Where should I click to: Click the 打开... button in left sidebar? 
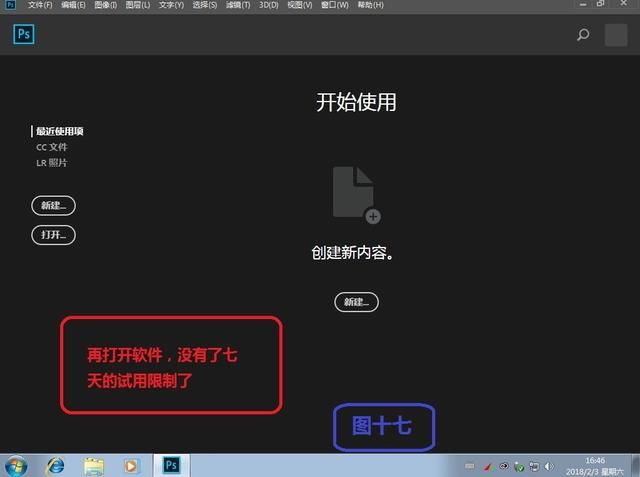coord(53,235)
